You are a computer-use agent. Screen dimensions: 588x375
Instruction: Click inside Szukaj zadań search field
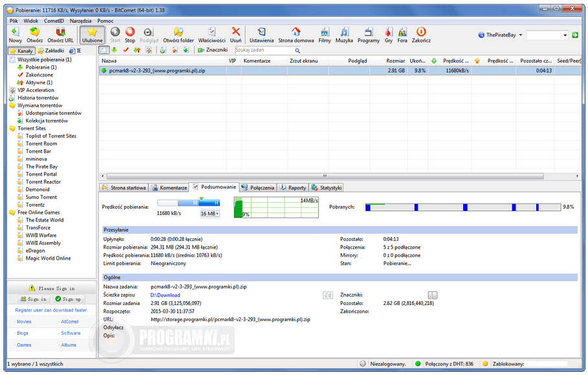tap(265, 50)
